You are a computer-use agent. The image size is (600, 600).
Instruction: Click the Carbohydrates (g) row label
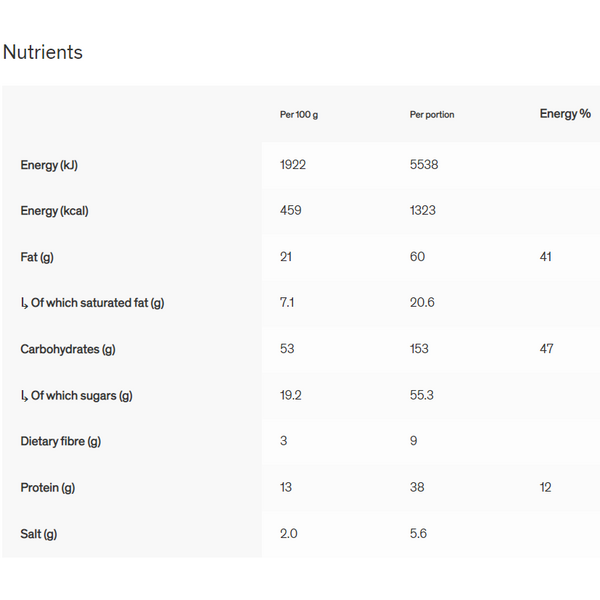point(68,349)
